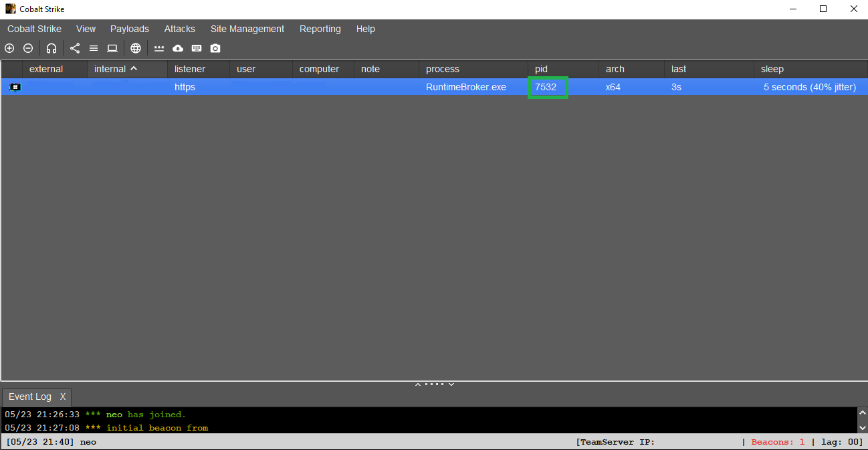Image resolution: width=868 pixels, height=450 pixels.
Task: Open the Payloads menu
Action: [130, 29]
